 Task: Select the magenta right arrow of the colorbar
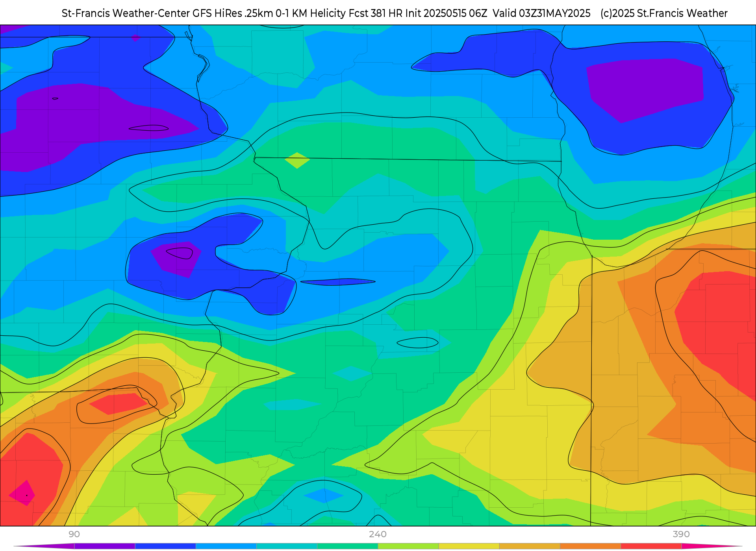[x=712, y=546]
